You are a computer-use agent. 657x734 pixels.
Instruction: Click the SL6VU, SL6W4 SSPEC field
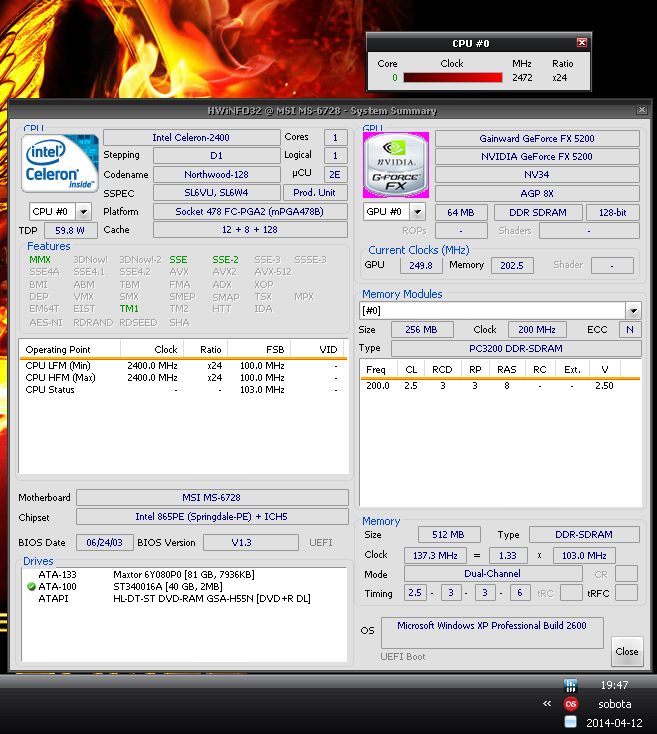(x=217, y=192)
